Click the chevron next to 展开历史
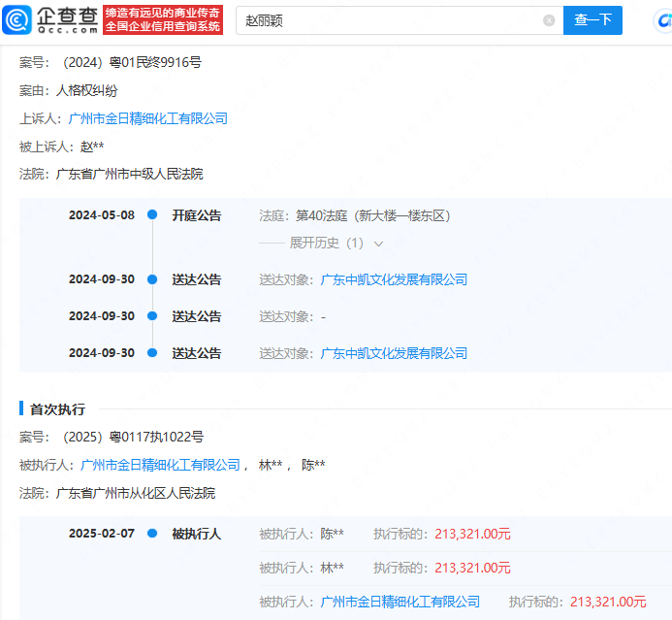This screenshot has height=620, width=672. click(x=378, y=244)
